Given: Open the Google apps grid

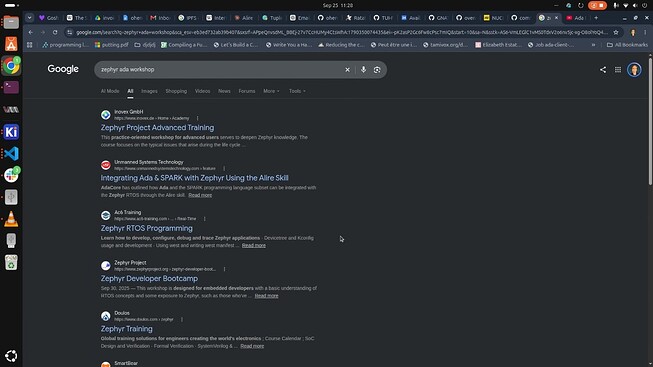Looking at the screenshot, I should tap(618, 70).
